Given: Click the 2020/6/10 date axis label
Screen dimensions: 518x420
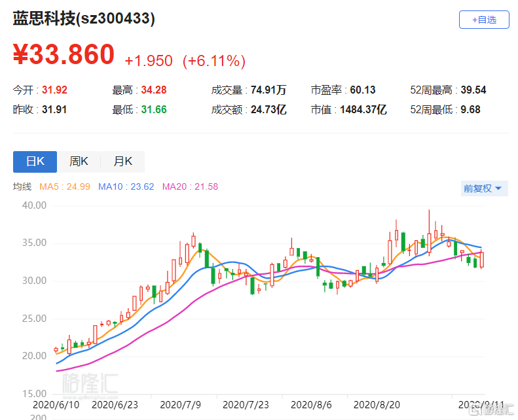Looking at the screenshot, I should (x=56, y=405).
